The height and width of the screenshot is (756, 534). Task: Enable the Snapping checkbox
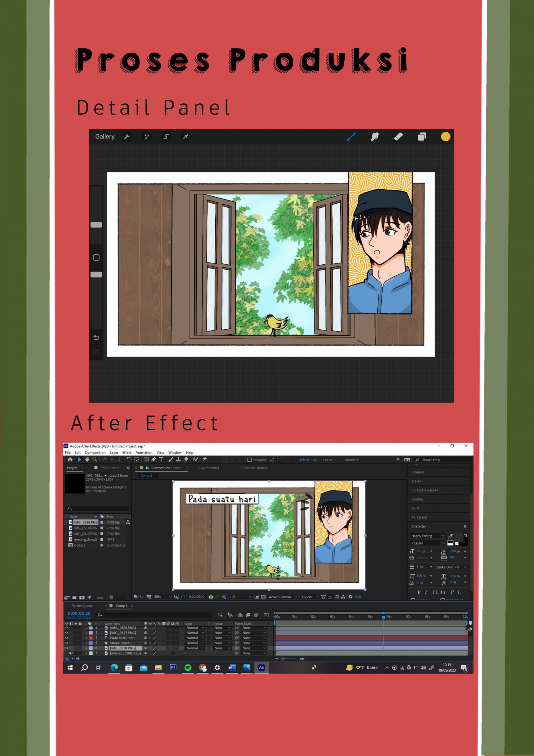249,460
